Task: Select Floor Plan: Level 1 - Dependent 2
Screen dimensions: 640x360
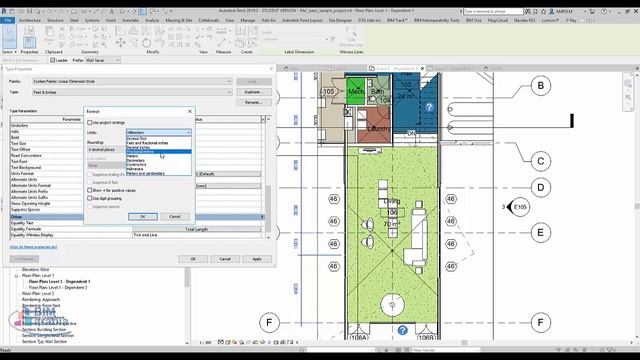Action: point(58,287)
